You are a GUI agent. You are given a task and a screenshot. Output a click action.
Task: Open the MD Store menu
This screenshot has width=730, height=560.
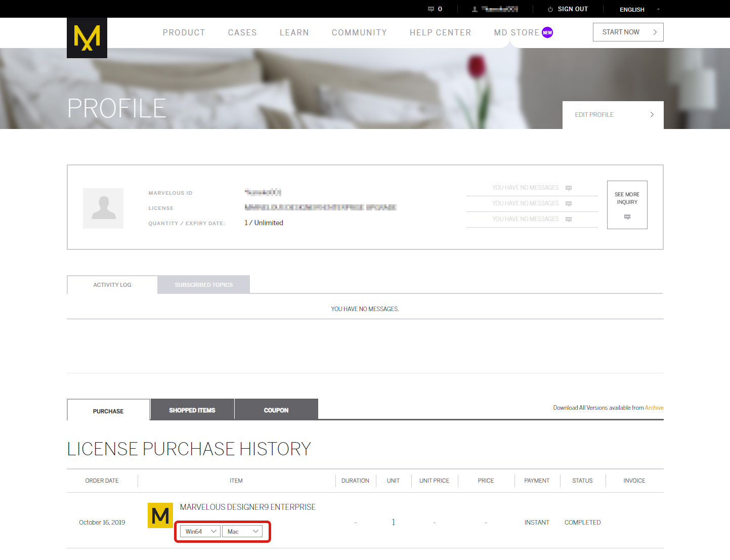[517, 32]
